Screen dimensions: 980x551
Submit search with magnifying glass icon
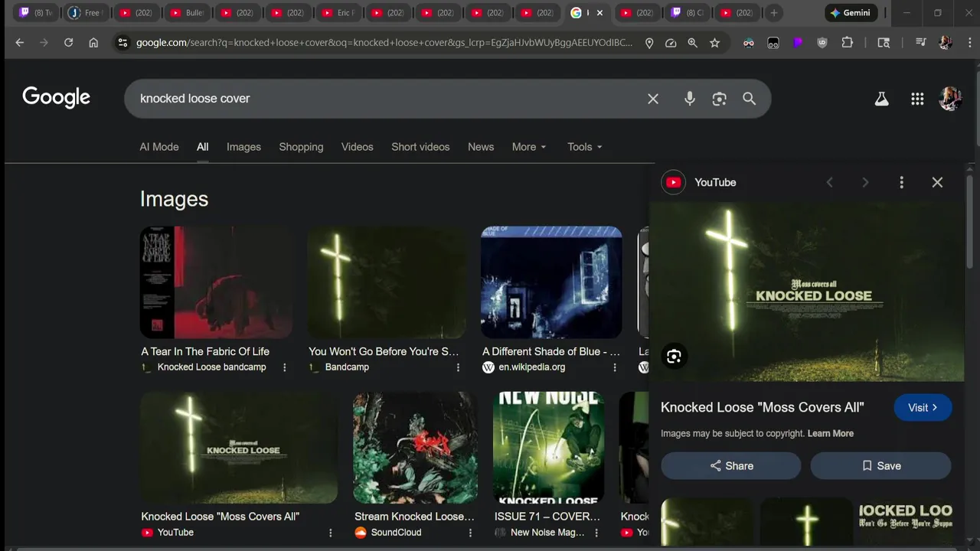pyautogui.click(x=749, y=99)
